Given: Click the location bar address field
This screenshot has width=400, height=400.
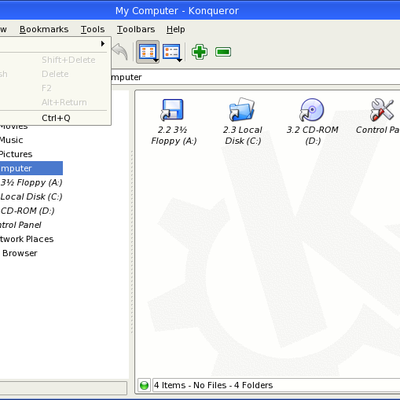Looking at the screenshot, I should click(x=255, y=77).
